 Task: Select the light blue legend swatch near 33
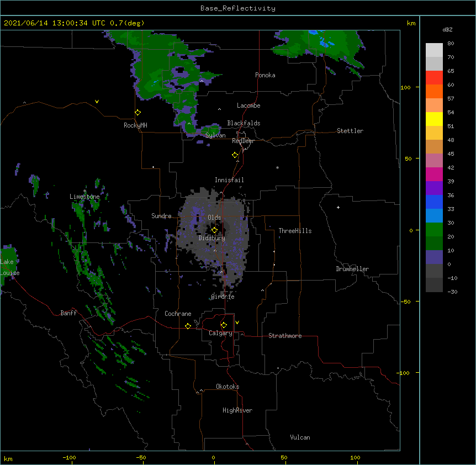click(x=434, y=215)
